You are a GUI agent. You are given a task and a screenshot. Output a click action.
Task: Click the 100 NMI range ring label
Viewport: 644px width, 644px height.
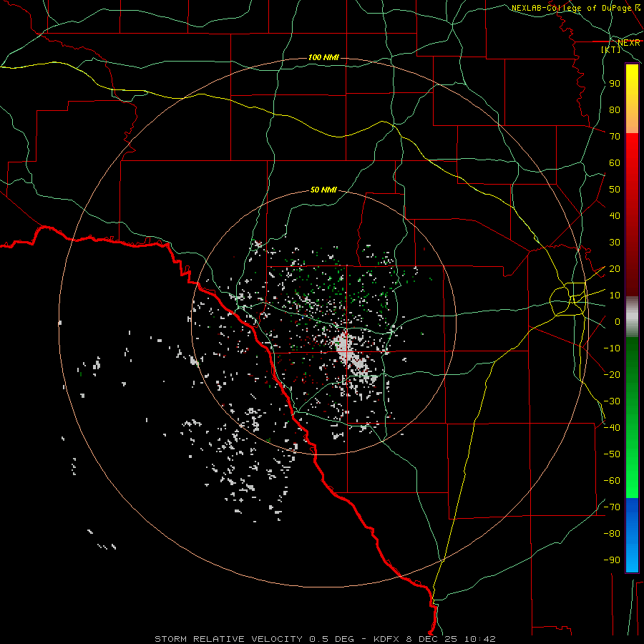pos(323,57)
